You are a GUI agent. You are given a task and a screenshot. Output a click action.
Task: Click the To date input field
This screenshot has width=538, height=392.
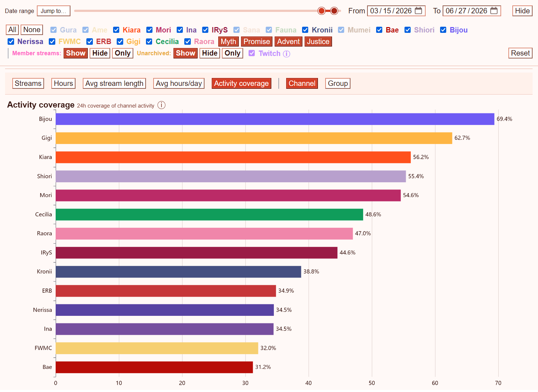(x=472, y=11)
